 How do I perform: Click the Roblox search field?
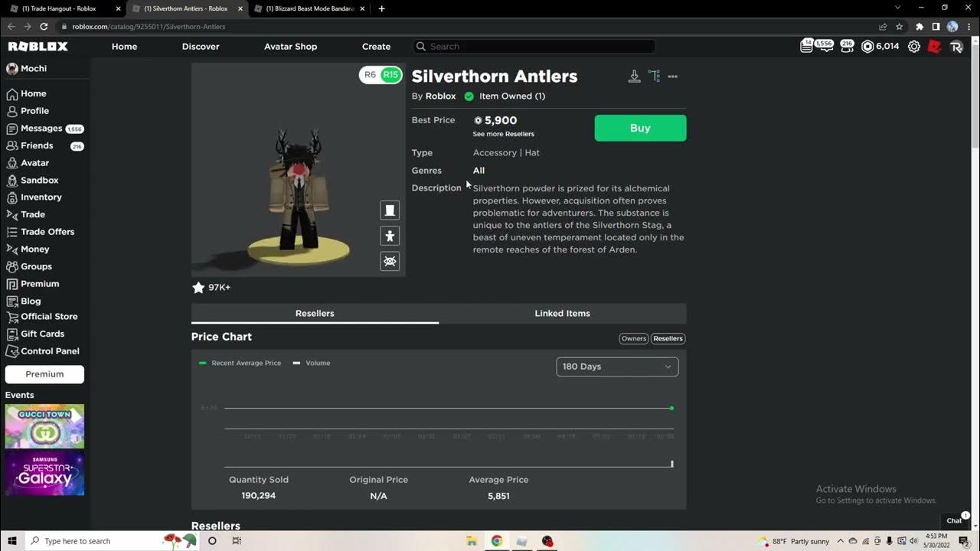click(x=534, y=47)
